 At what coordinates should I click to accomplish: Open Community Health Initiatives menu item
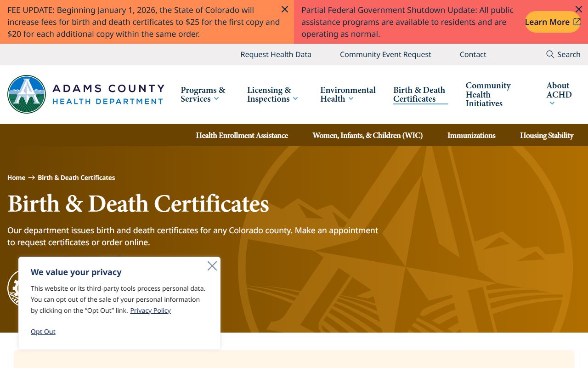(488, 94)
